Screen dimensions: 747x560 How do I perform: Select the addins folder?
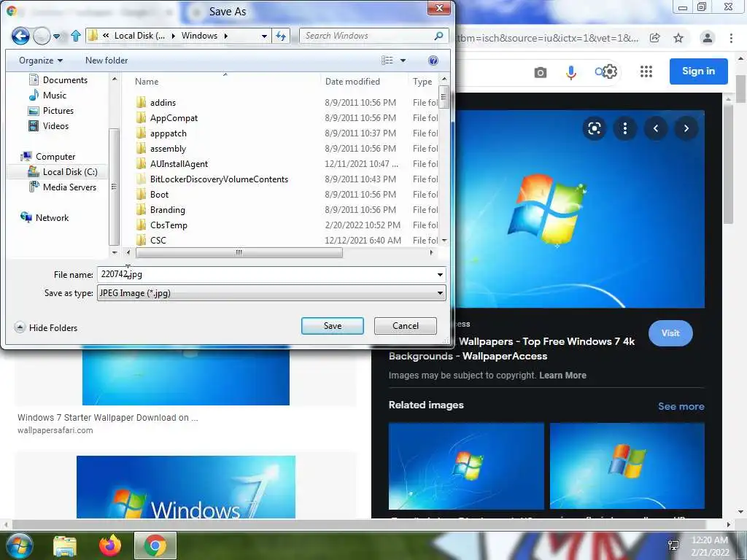[156, 102]
